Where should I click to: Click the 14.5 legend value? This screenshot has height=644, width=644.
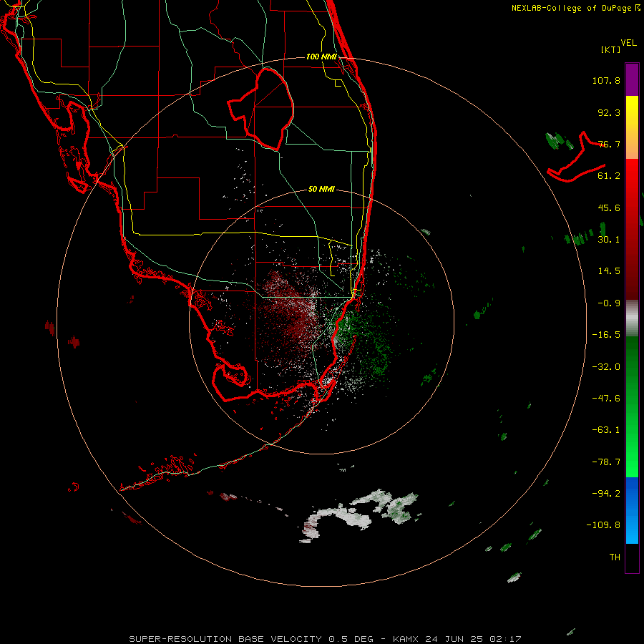[x=609, y=271]
